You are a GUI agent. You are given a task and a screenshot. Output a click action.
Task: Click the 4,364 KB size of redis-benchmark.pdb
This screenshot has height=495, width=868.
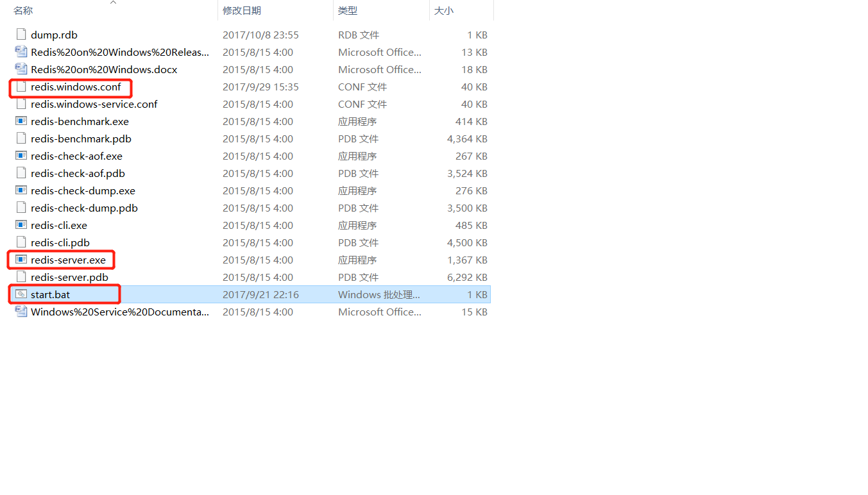coord(467,138)
